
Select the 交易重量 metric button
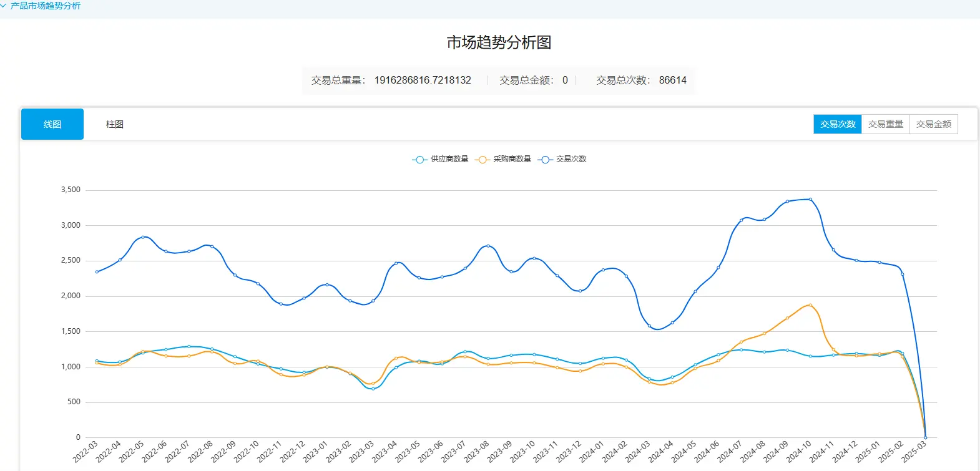(885, 124)
